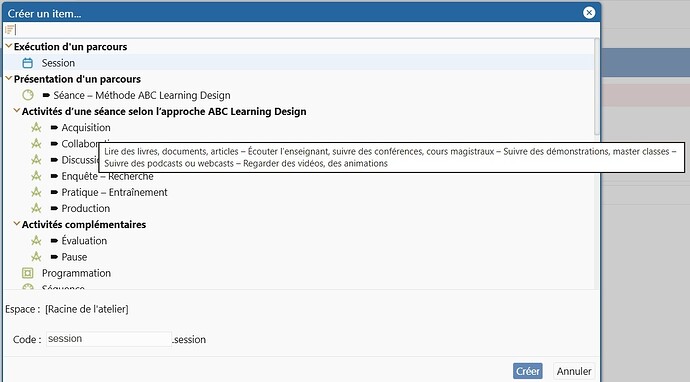The width and height of the screenshot is (690, 382).
Task: Select the Pause activity
Action: click(74, 257)
